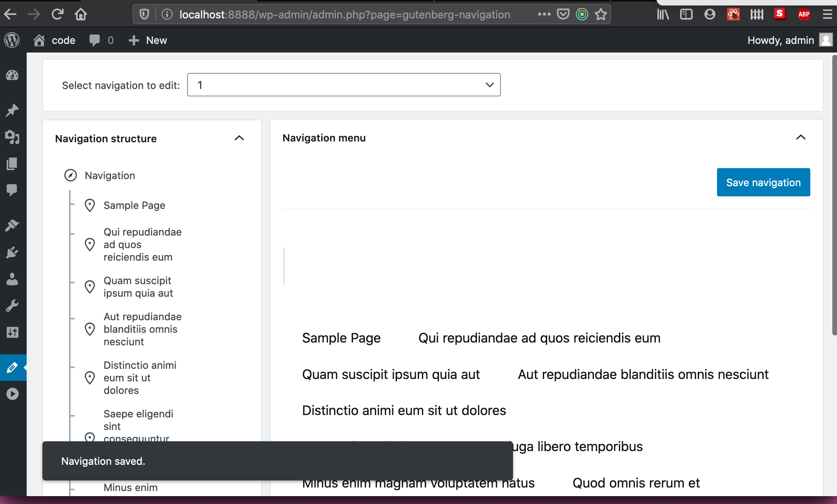Screen dimensions: 837x504
Task: Open the Gutenberg pencil menu icon
Action: 12,368
